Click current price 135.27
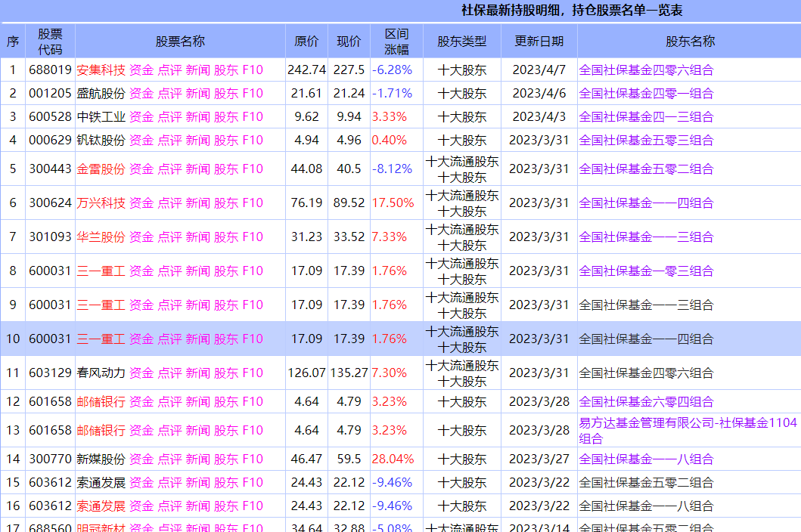 (349, 373)
